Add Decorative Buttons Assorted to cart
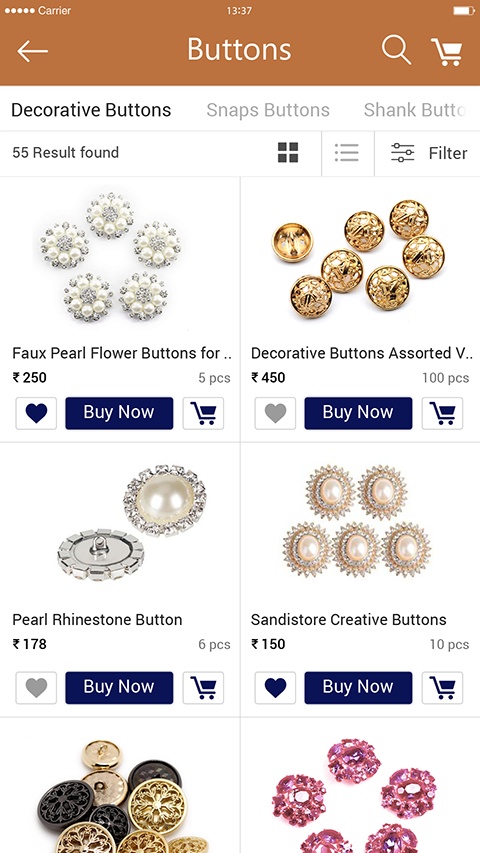 tap(442, 413)
